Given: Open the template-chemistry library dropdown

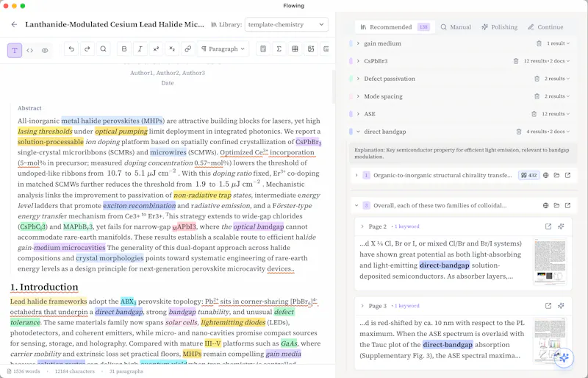Looking at the screenshot, I should click(287, 24).
